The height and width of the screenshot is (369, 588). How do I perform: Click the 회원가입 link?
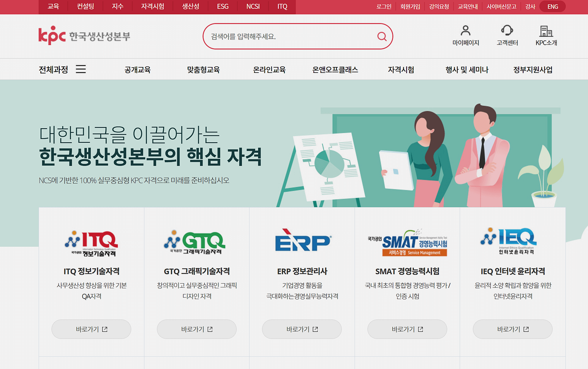point(410,6)
